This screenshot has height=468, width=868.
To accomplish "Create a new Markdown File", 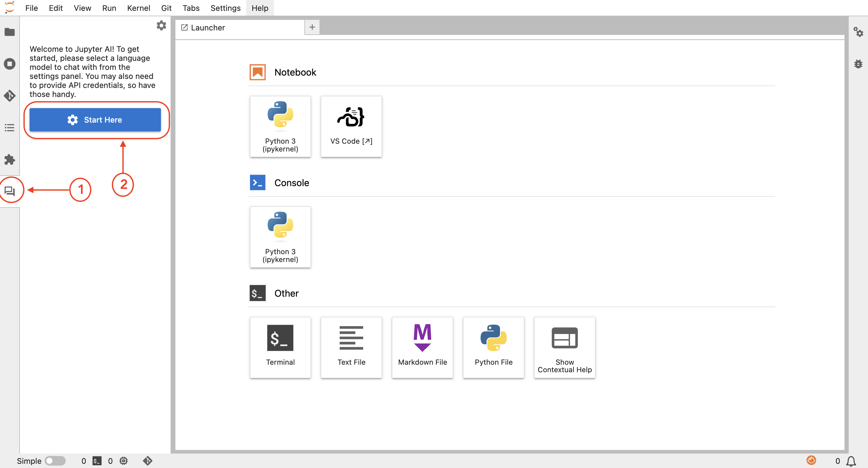I will click(x=422, y=348).
